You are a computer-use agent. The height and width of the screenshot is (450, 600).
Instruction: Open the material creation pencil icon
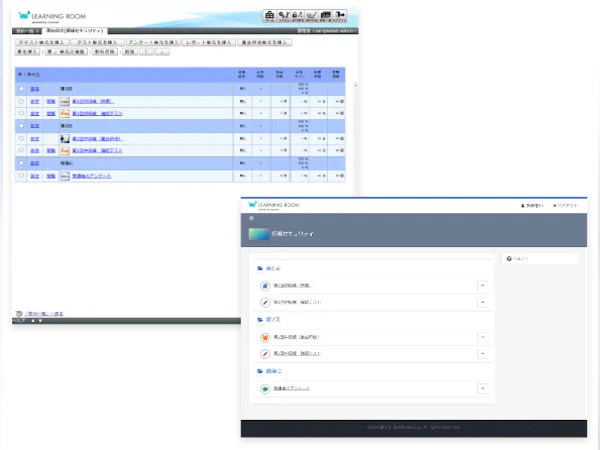311,16
